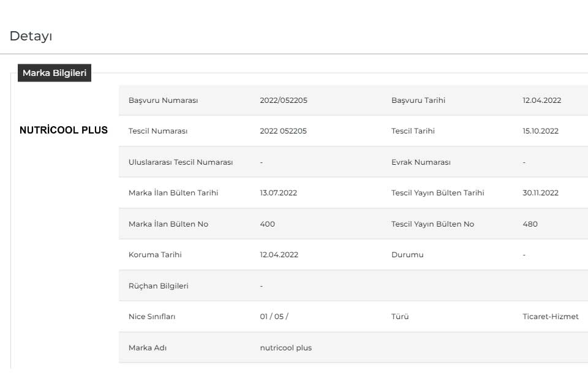The image size is (588, 392).
Task: Click the Marka Bilgileri section tab
Action: (55, 73)
